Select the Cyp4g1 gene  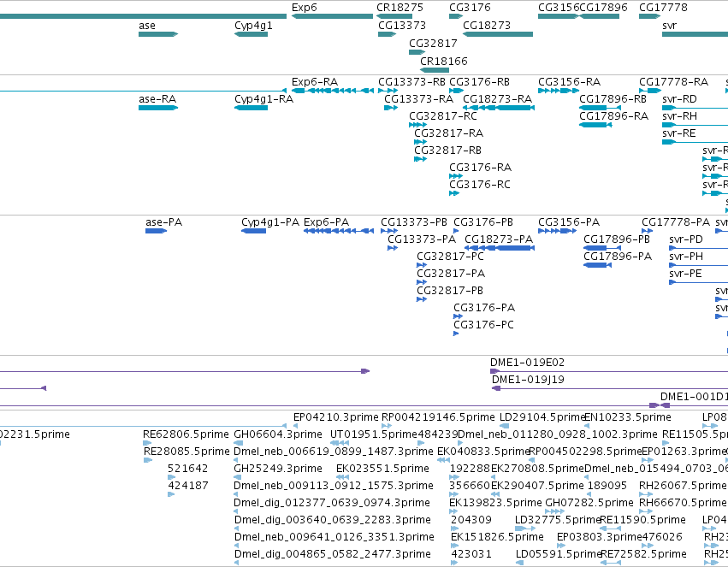coord(251,34)
